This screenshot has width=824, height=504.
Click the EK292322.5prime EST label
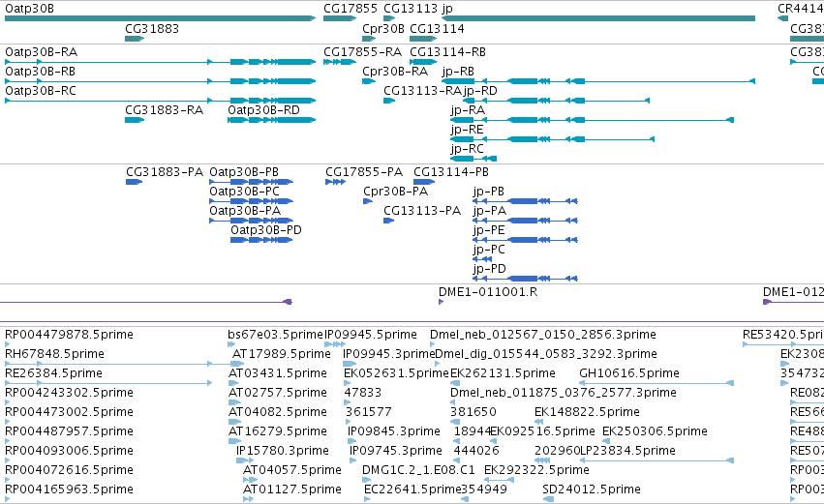click(x=536, y=470)
